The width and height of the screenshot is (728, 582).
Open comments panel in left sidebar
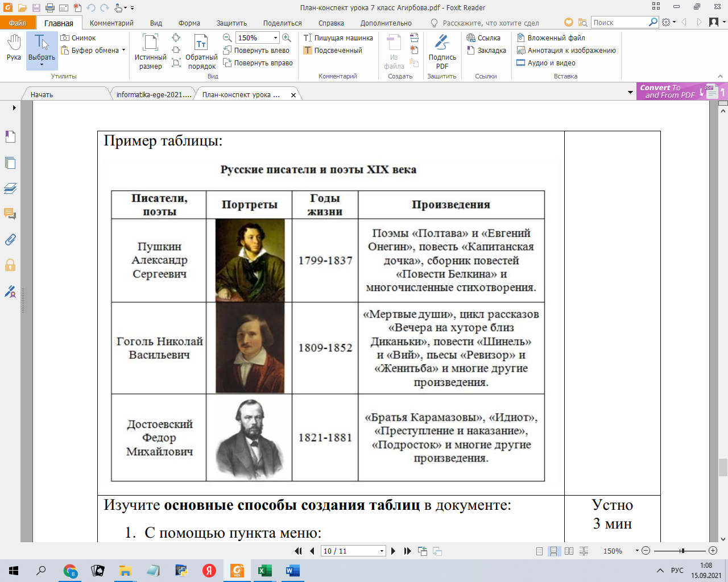click(x=10, y=214)
